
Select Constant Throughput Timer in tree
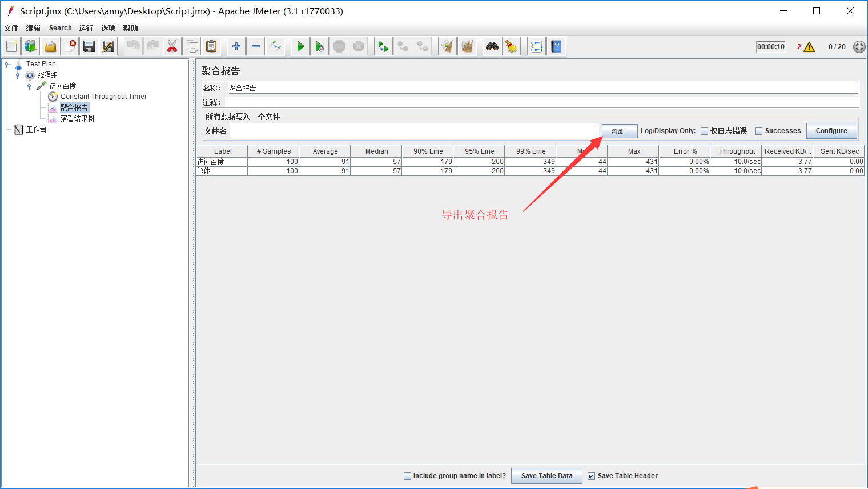click(103, 97)
